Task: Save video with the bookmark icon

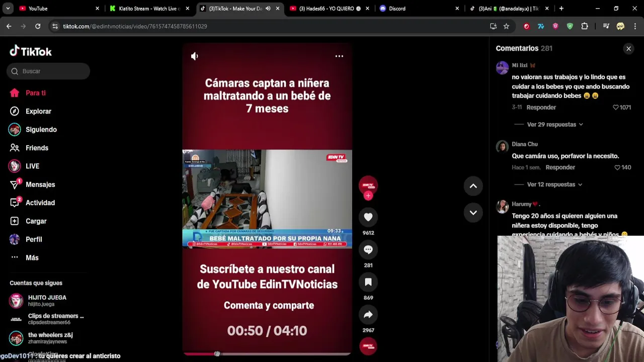Action: click(368, 282)
